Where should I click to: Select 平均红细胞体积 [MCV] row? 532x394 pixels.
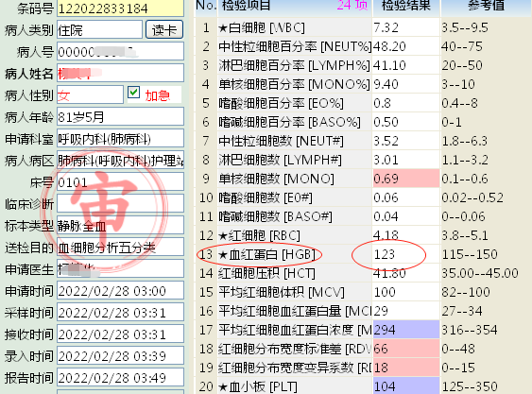(363, 292)
